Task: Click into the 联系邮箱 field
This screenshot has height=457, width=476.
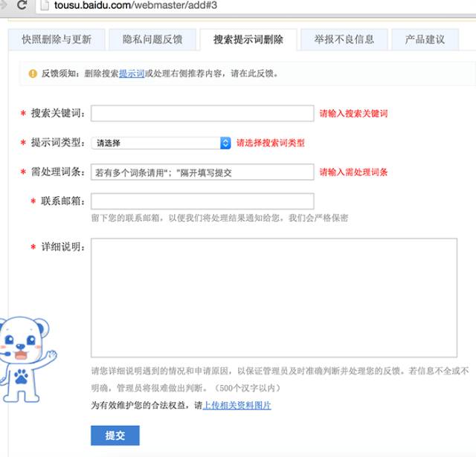Action: (202, 201)
